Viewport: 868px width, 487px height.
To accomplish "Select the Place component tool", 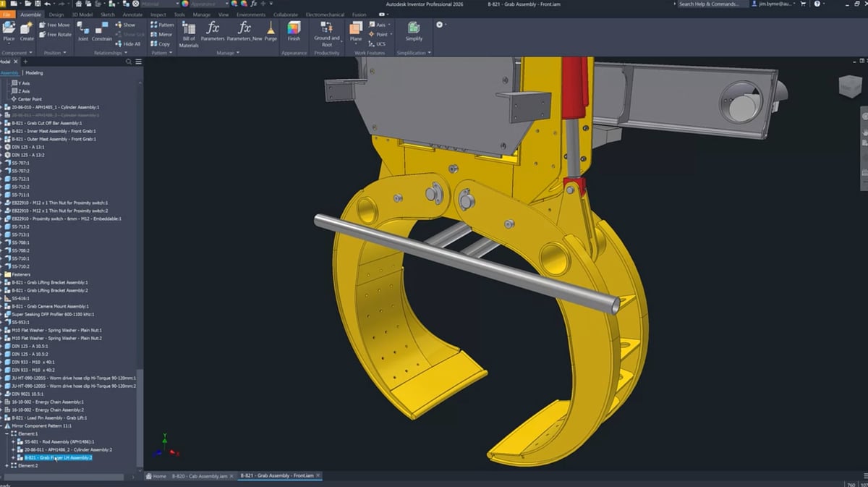I will 9,32.
